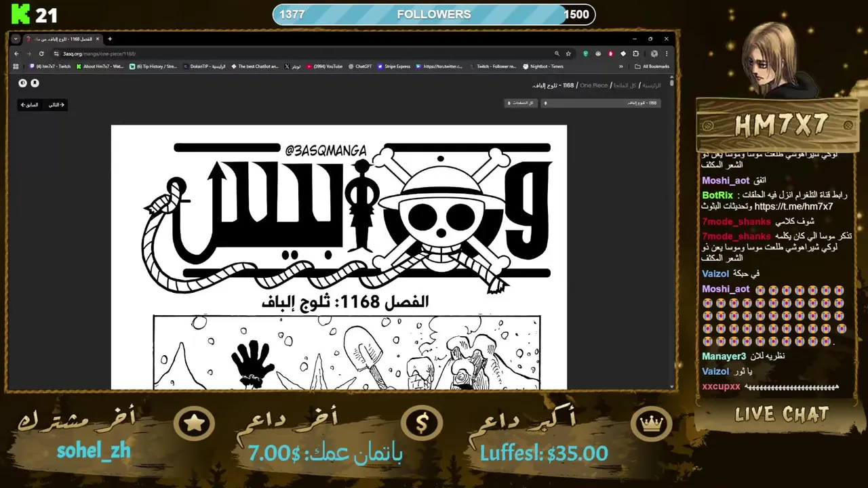Click the Manayer3 username in chat
Viewport: 868px width, 488px height.
tap(724, 357)
